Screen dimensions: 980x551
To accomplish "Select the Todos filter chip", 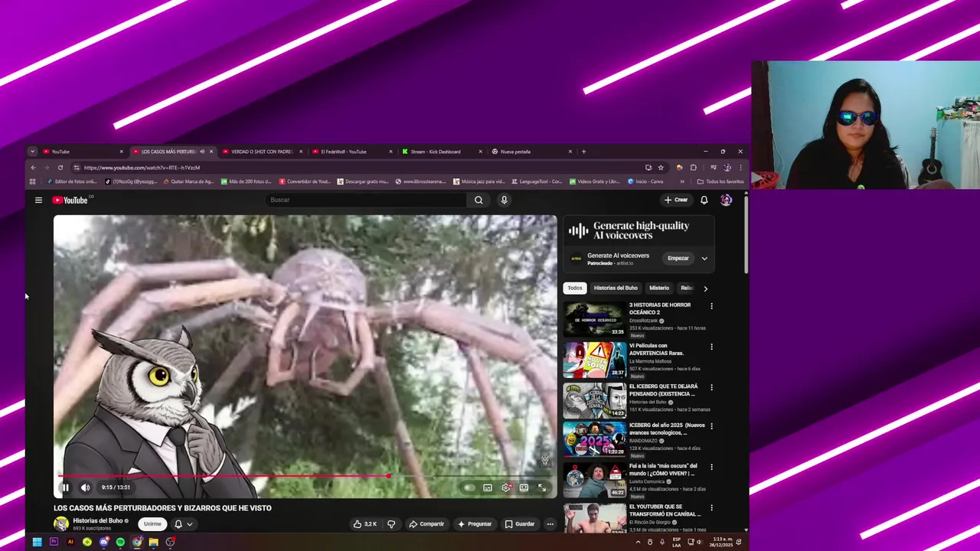I will [575, 288].
